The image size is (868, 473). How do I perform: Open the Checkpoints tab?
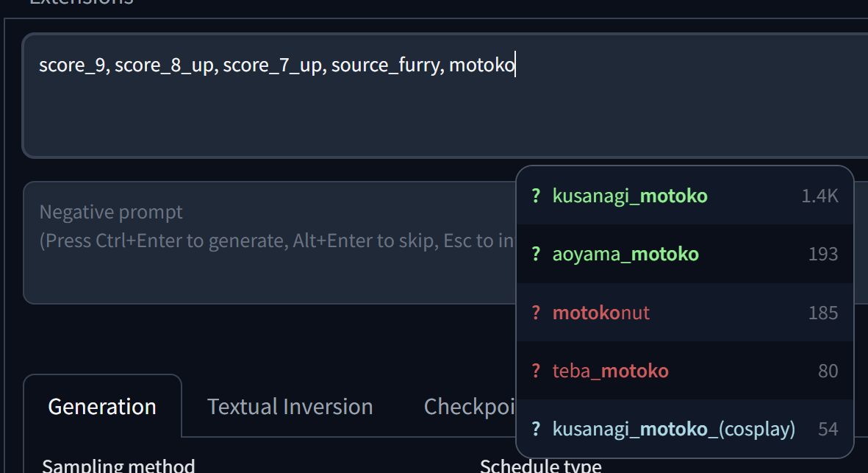coord(470,406)
